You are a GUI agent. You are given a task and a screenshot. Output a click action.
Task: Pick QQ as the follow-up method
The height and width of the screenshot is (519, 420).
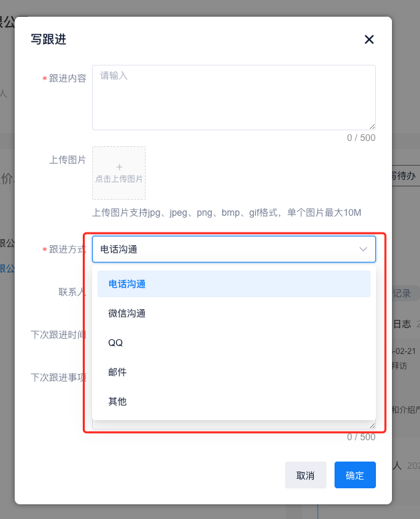pos(234,343)
